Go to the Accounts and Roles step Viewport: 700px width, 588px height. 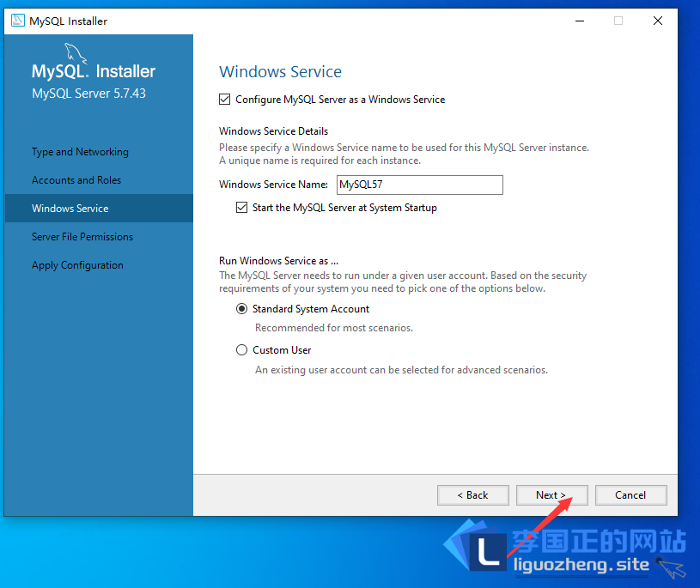tap(76, 179)
